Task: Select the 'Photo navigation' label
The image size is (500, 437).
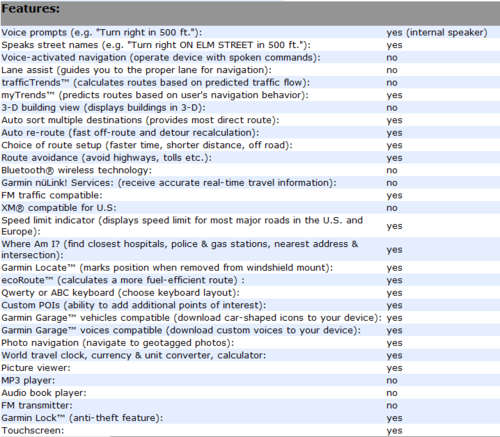Action: tap(118, 343)
